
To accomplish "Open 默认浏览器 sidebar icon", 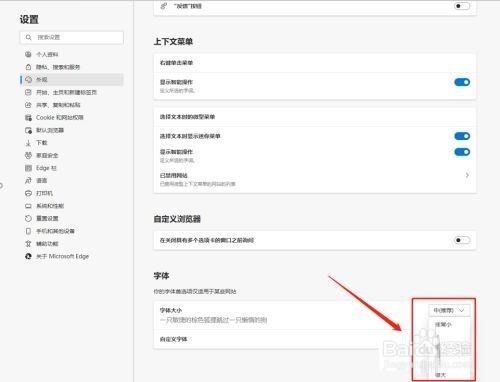I will 28,130.
